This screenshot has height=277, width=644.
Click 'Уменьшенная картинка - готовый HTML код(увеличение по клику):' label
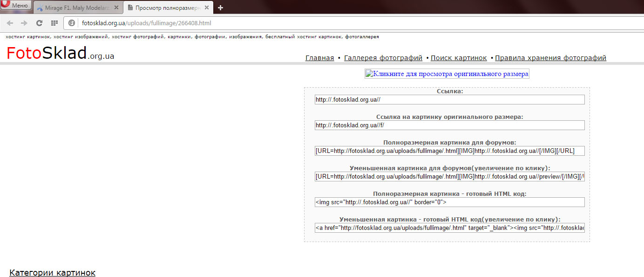[x=450, y=219]
